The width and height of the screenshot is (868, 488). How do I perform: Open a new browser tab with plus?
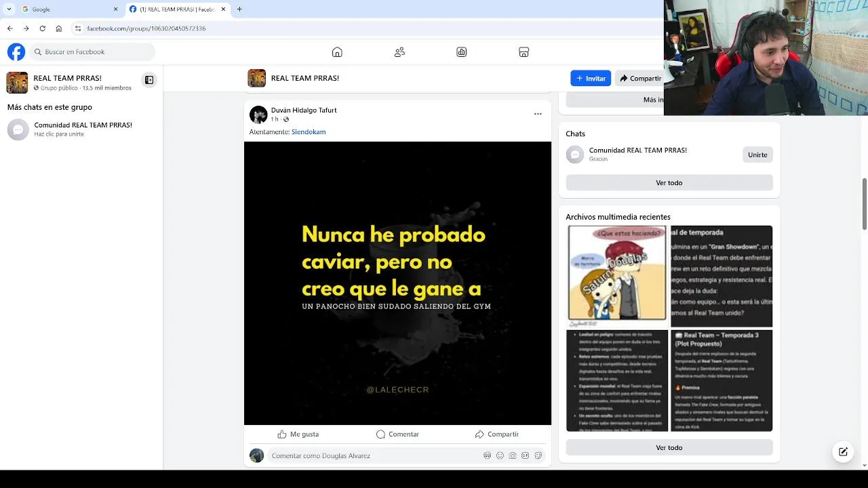tap(239, 9)
